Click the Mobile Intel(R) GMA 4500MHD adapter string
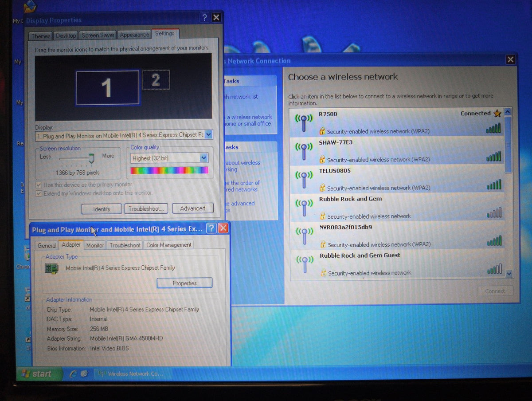This screenshot has width=532, height=401. 126,338
